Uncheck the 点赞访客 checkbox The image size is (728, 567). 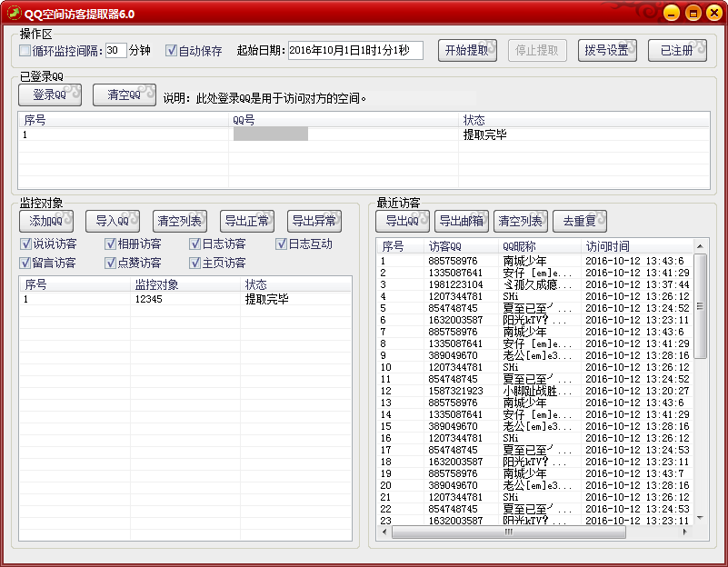point(110,263)
